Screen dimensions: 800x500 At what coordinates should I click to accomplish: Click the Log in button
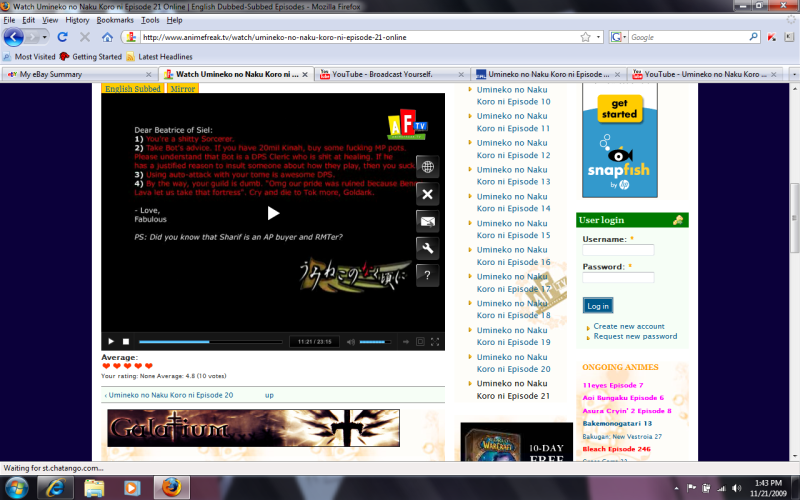pos(598,306)
